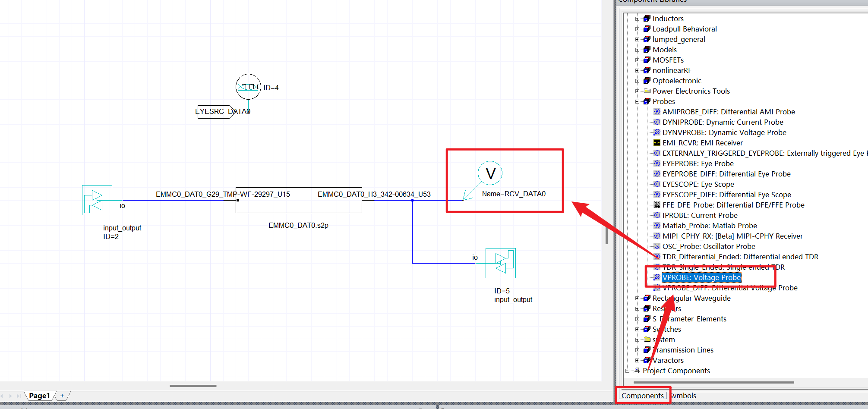Select EYESCOPE_DIFF: Differential Eye Scope
Screen dimensions: 868x409
pos(727,195)
